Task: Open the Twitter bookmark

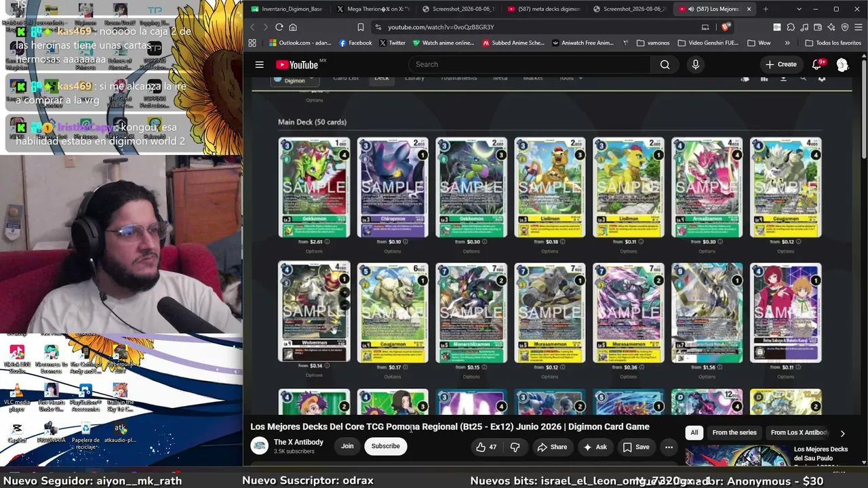Action: click(393, 43)
